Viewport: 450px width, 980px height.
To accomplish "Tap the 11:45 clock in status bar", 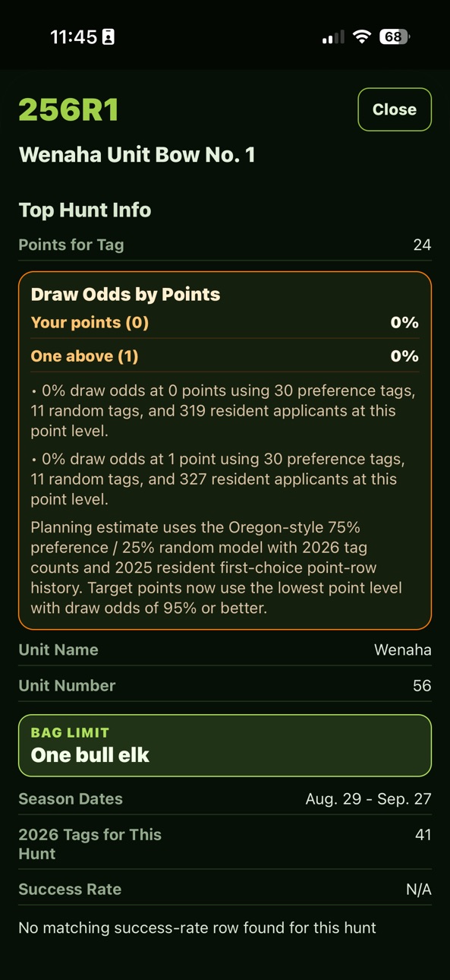I will coord(74,37).
